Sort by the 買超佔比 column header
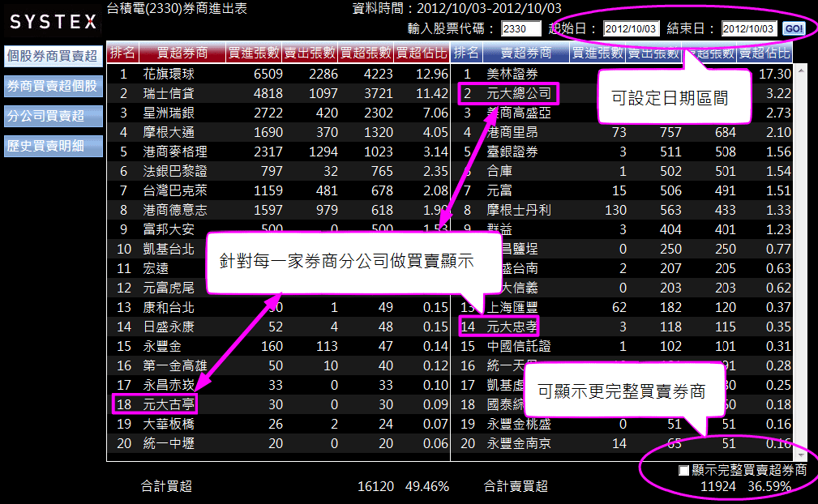The width and height of the screenshot is (818, 504). pyautogui.click(x=422, y=53)
